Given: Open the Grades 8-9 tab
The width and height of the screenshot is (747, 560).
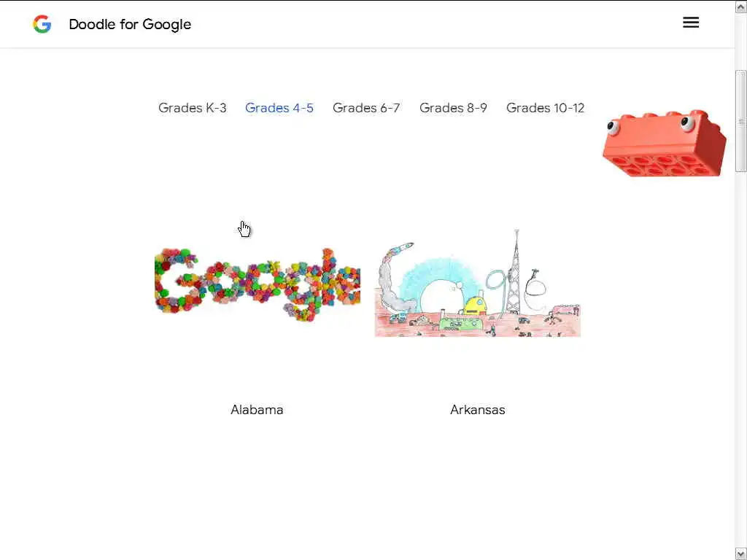Looking at the screenshot, I should click(x=453, y=108).
